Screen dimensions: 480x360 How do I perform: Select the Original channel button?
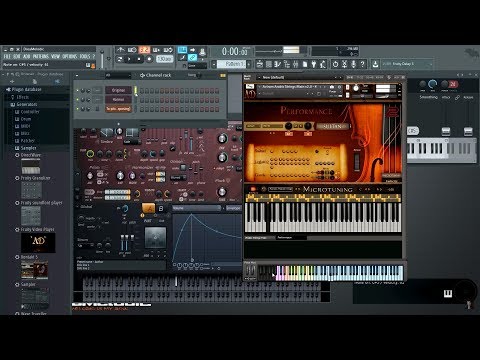pyautogui.click(x=118, y=90)
